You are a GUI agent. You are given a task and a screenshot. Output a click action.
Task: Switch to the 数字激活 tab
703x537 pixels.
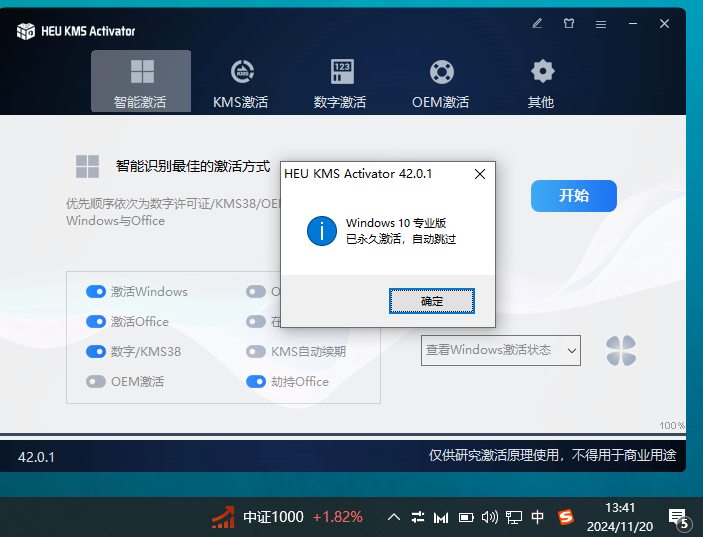[x=340, y=84]
